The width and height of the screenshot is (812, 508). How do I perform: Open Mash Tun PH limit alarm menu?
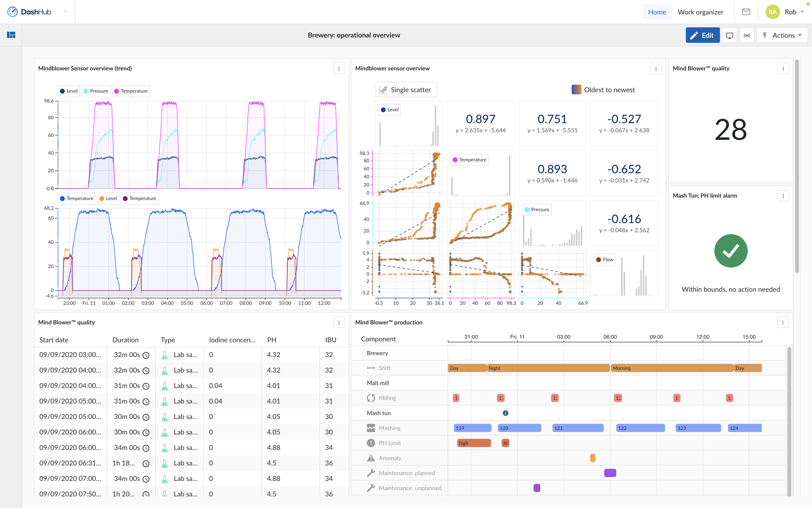(783, 195)
